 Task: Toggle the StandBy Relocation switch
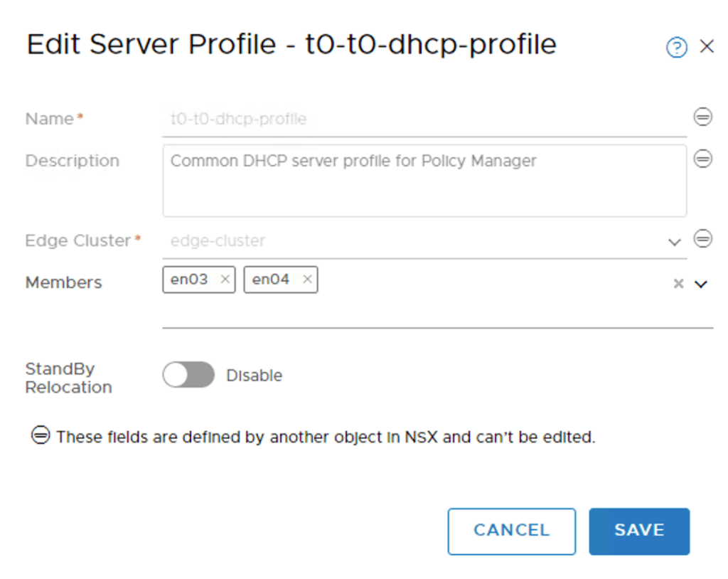pyautogui.click(x=188, y=375)
